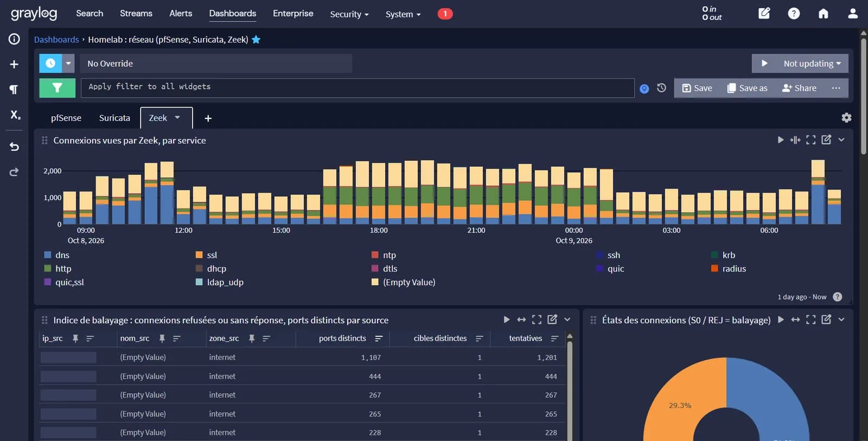The height and width of the screenshot is (441, 868).
Task: Open the help question mark menu
Action: (794, 13)
